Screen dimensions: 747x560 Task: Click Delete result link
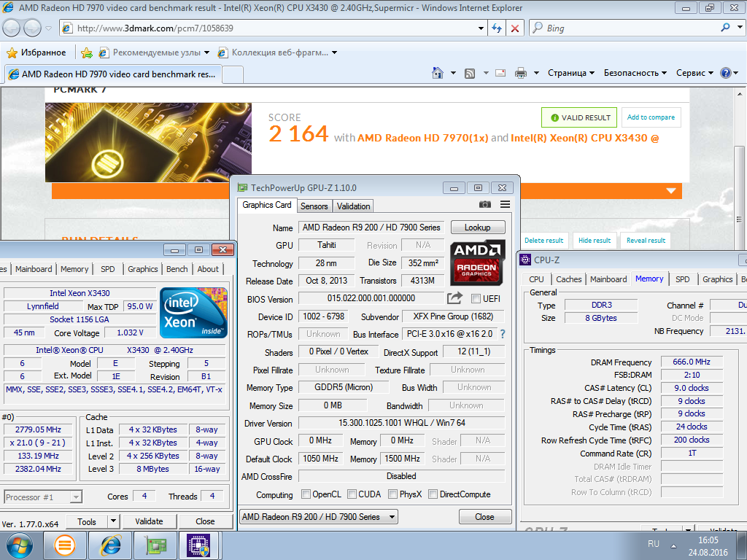coord(543,241)
